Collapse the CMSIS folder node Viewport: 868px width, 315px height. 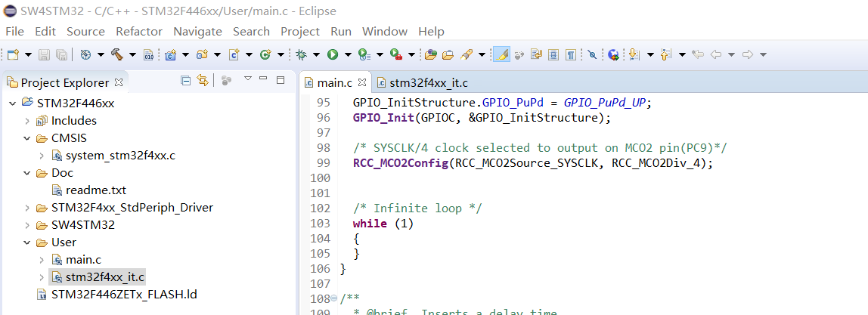click(x=27, y=138)
